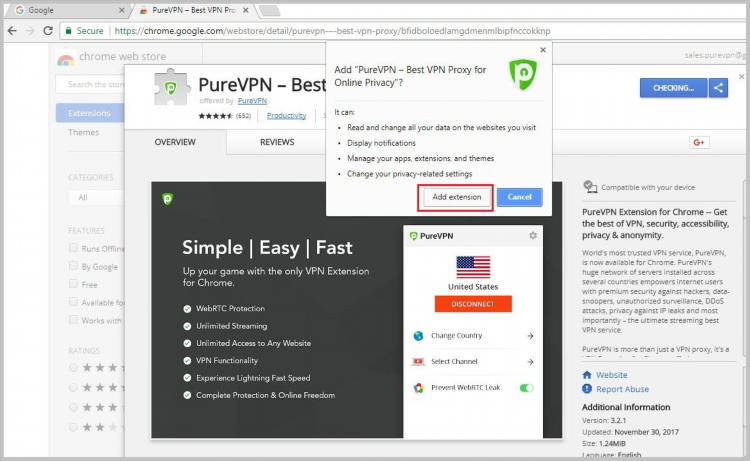Viewport: 750px width, 461px height.
Task: Click the Google tab favicon
Action: [x=20, y=10]
